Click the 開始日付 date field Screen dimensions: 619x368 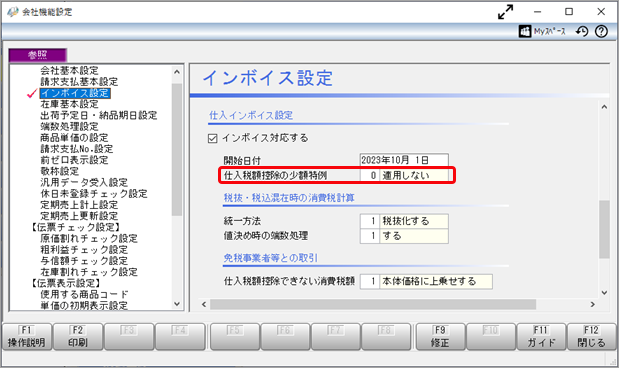(404, 160)
